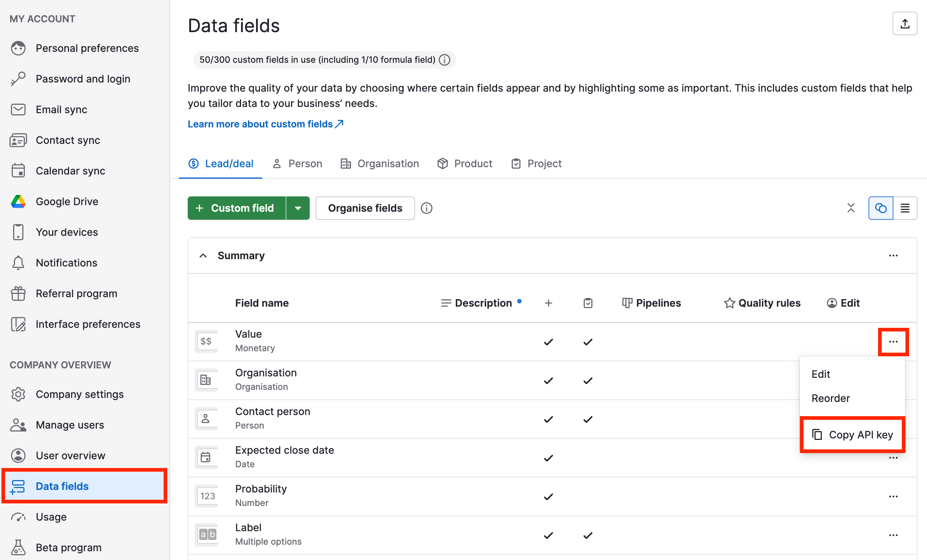This screenshot has width=927, height=560.
Task: Click Edit column header
Action: coord(843,303)
